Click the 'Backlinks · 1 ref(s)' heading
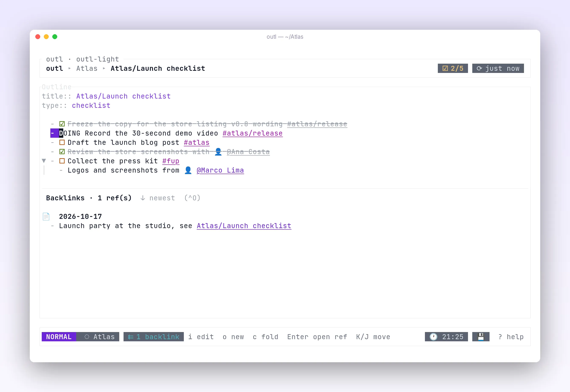 coord(89,198)
